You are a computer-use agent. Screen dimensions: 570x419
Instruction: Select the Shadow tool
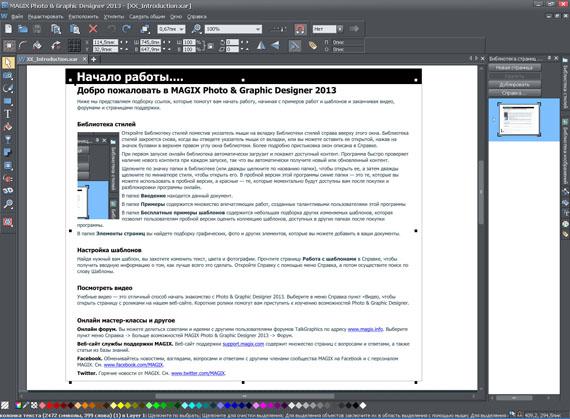8,153
